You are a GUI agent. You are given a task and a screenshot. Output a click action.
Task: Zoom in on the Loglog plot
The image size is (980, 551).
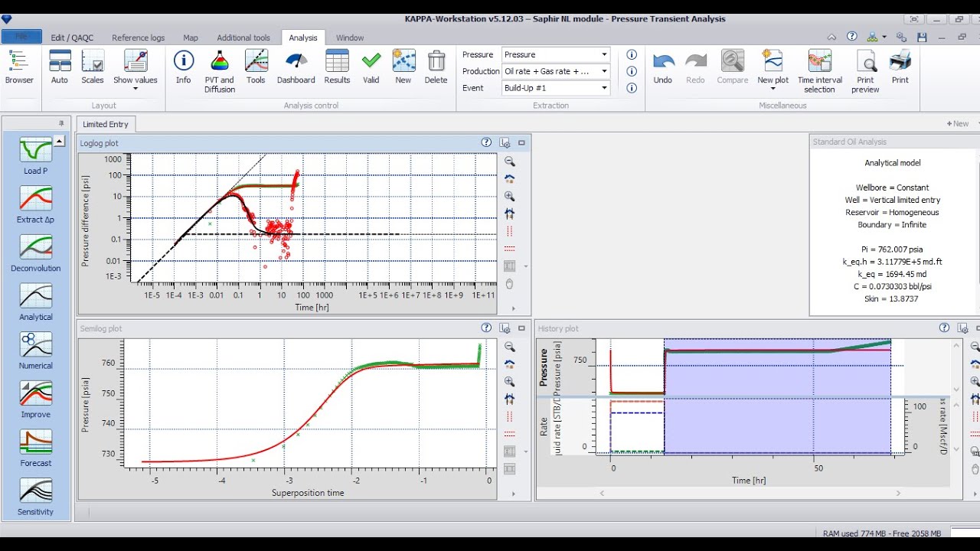510,197
